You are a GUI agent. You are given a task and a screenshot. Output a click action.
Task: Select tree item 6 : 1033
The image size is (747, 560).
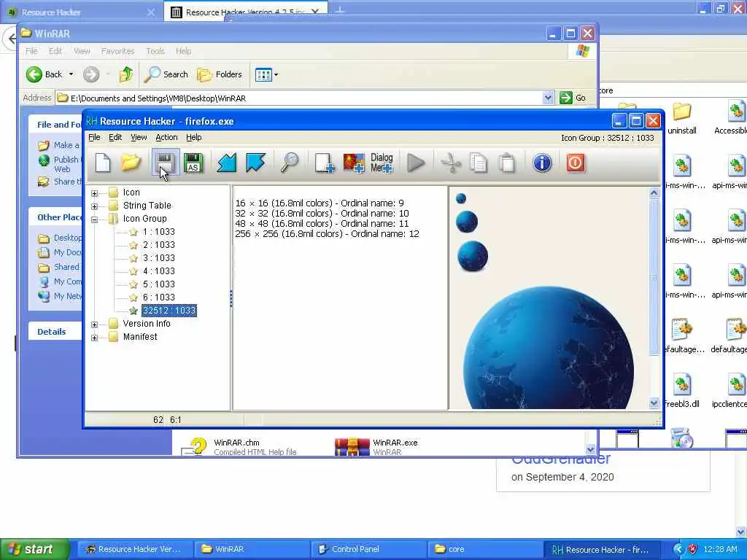158,297
